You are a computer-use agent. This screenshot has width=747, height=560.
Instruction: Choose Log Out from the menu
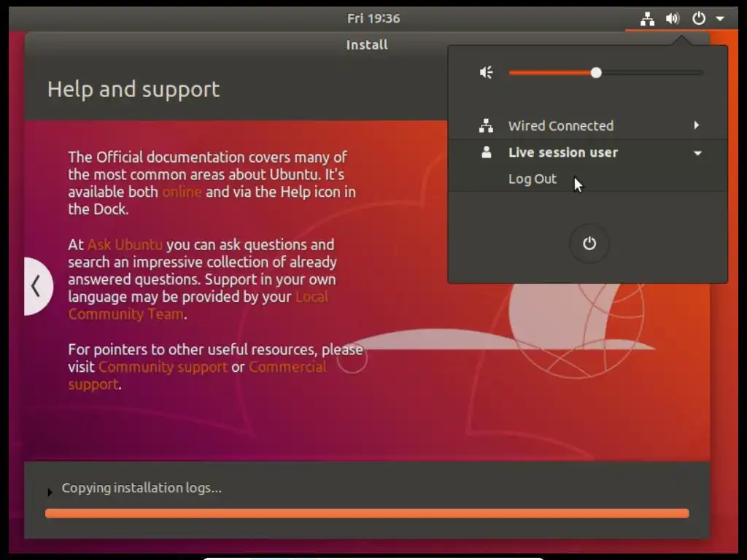532,179
